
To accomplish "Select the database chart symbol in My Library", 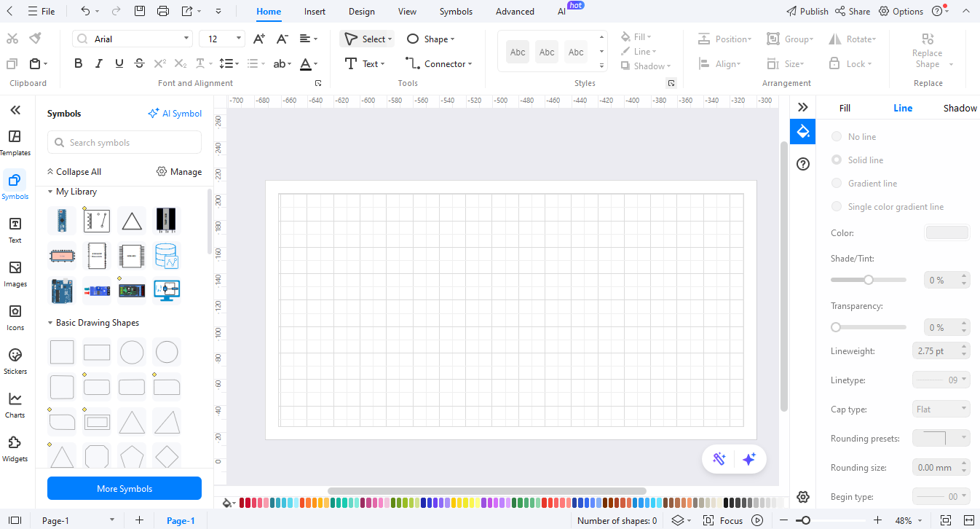I will (167, 256).
